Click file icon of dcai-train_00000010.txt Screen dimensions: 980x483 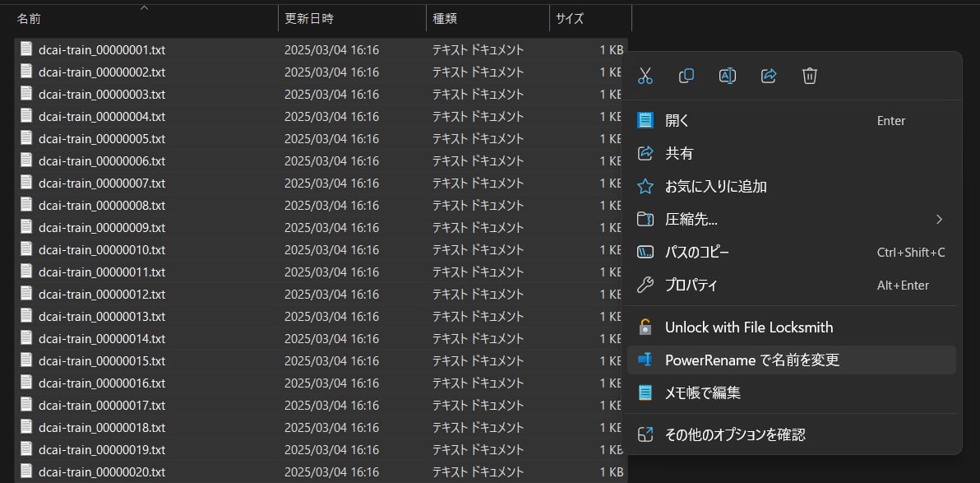coord(26,249)
